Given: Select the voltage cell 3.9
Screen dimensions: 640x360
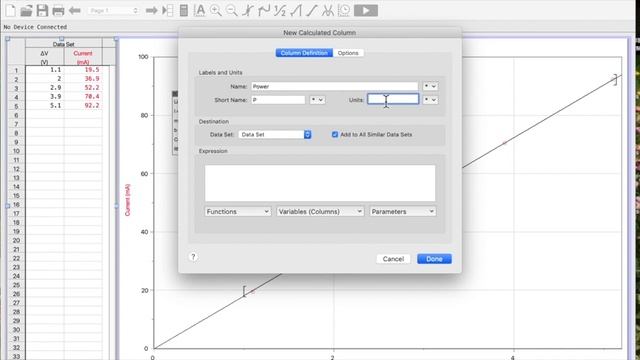Looking at the screenshot, I should 44,97.
